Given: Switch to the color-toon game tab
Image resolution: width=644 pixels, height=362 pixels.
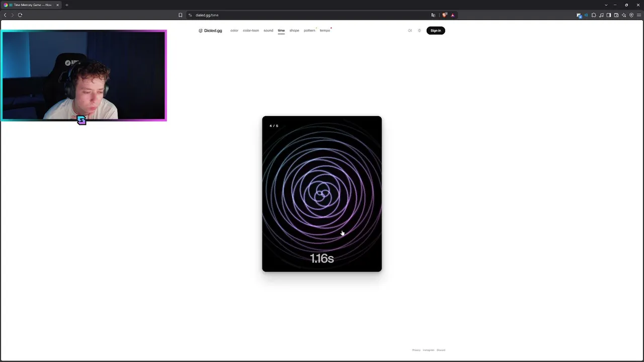Looking at the screenshot, I should [251, 31].
